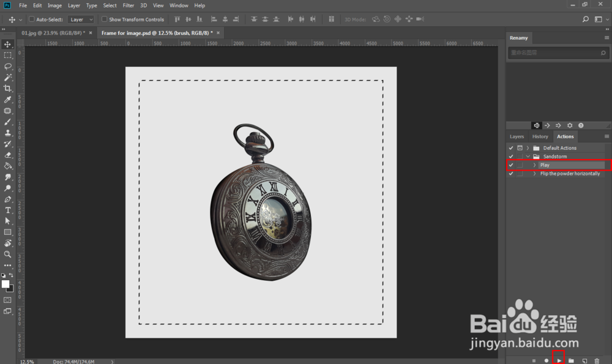Viewport: 612px width, 364px height.
Task: Toggle dialog box for Default Actions set
Action: tap(520, 148)
